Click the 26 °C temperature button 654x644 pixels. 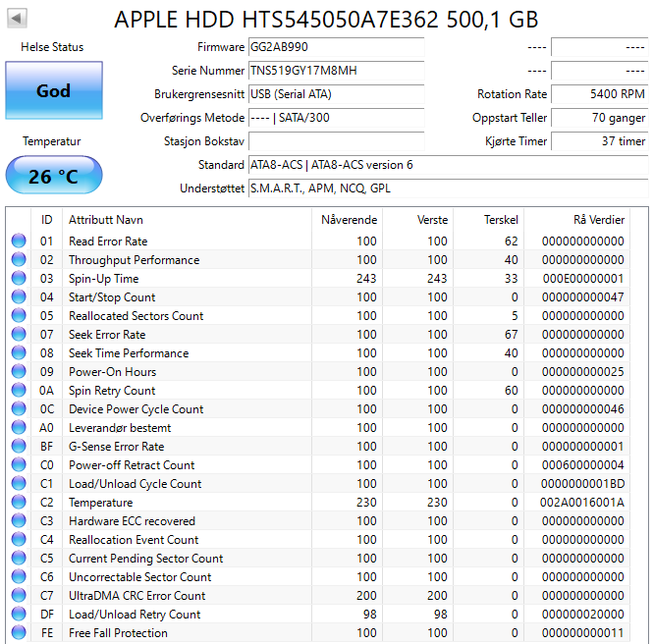tap(53, 177)
